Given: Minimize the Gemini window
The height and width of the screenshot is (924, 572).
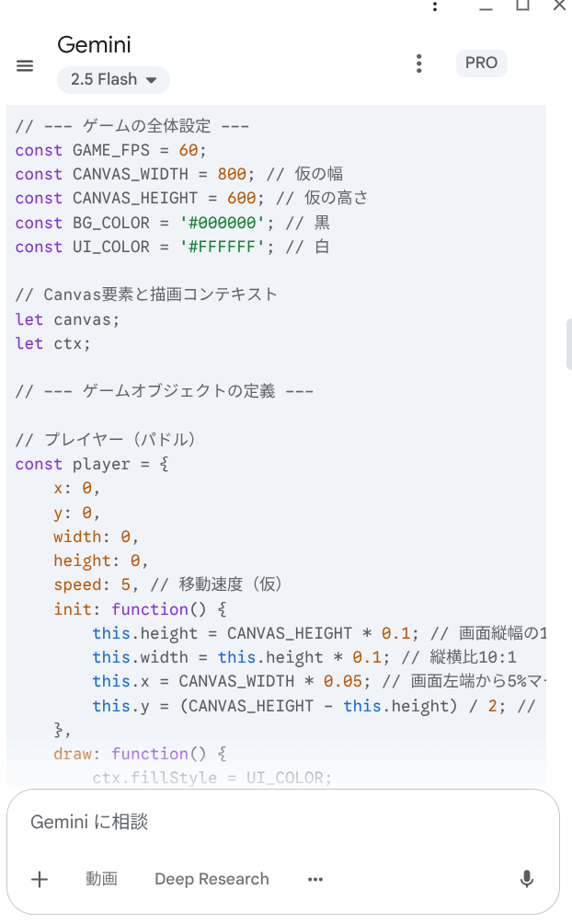Looking at the screenshot, I should click(486, 7).
